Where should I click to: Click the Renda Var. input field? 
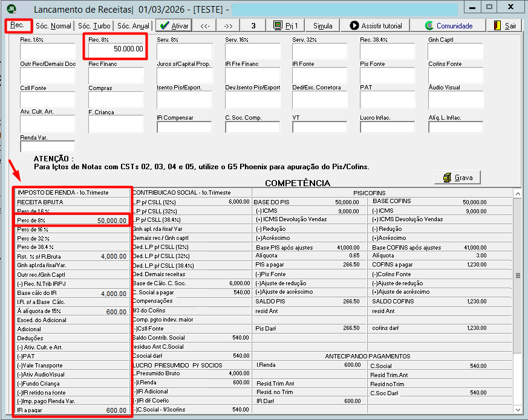tap(48, 146)
